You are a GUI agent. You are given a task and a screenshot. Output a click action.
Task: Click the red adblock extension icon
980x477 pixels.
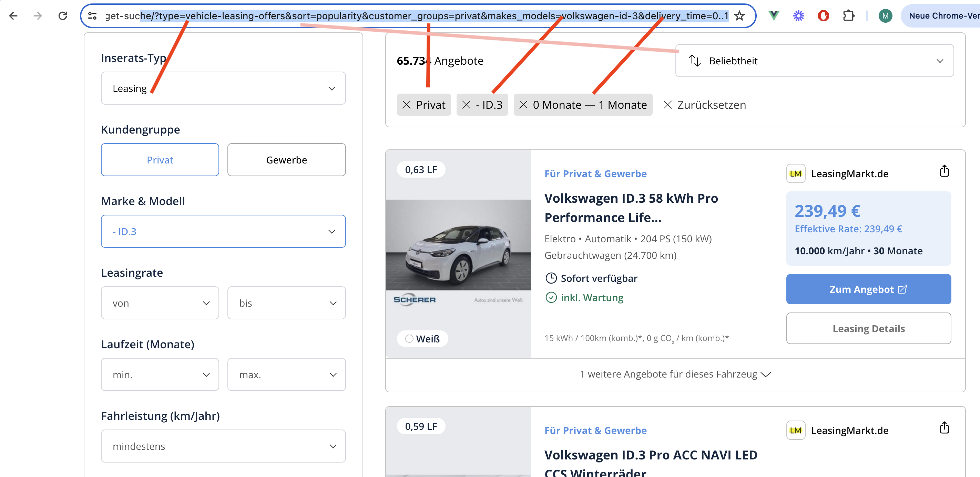point(823,16)
